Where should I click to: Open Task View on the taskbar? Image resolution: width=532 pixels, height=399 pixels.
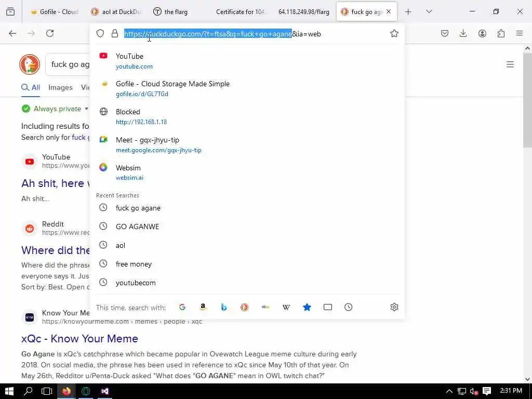46,391
